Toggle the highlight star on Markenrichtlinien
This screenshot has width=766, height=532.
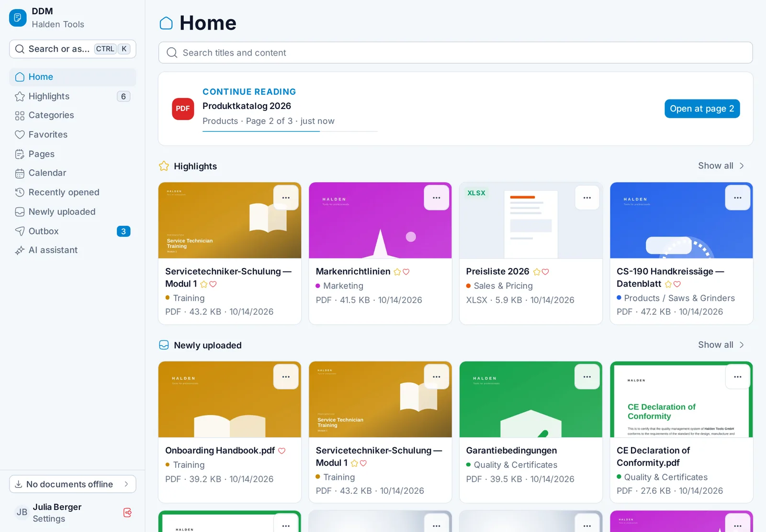click(397, 272)
